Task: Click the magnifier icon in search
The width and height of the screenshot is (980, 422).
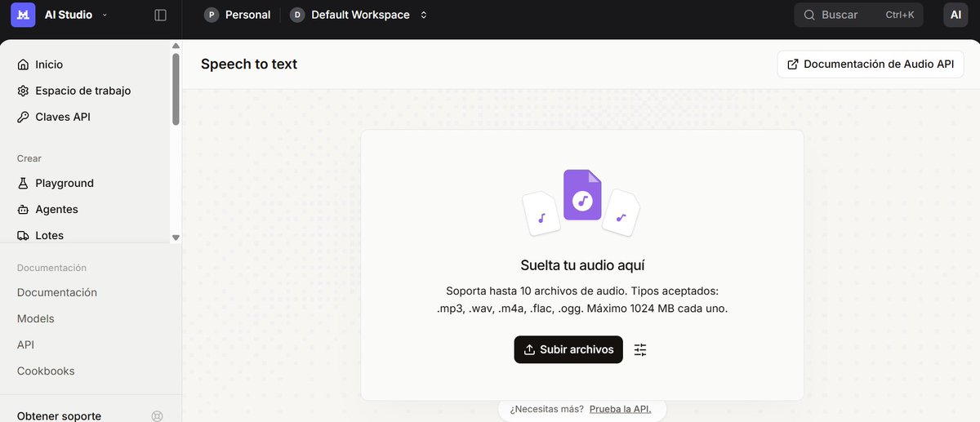Action: pos(809,15)
